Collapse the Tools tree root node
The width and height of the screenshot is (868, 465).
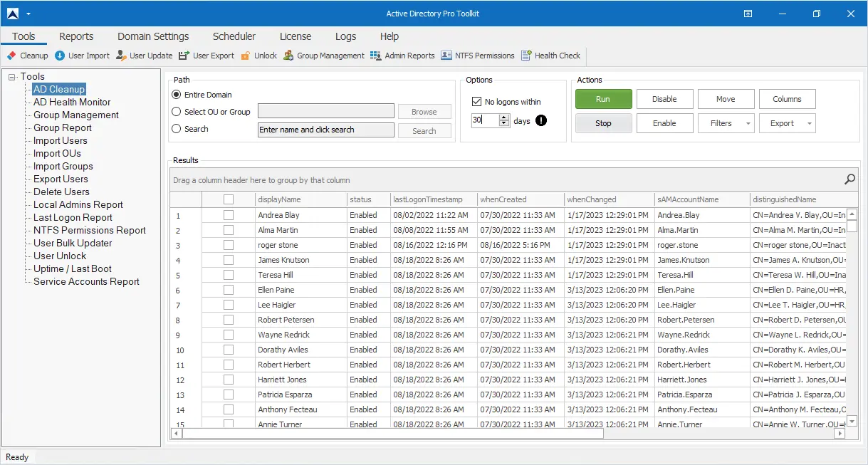click(11, 77)
